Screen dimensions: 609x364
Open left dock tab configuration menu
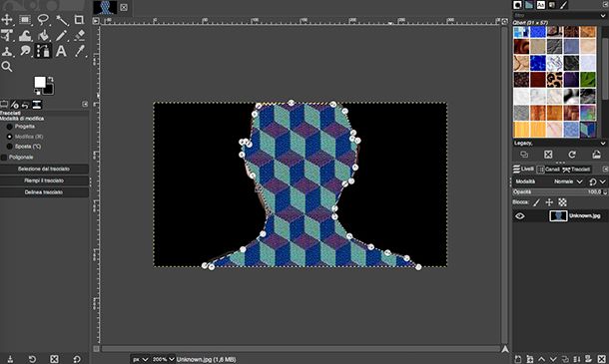click(85, 104)
